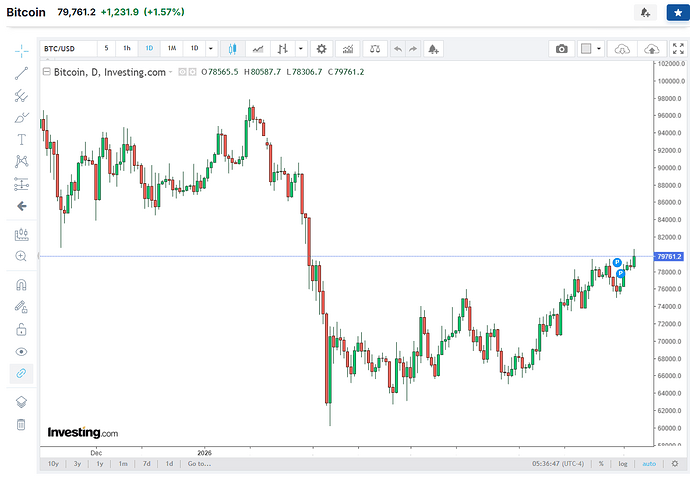Add Bitcoin to watchlist with star
Screen dimensions: 690x477
678,13
